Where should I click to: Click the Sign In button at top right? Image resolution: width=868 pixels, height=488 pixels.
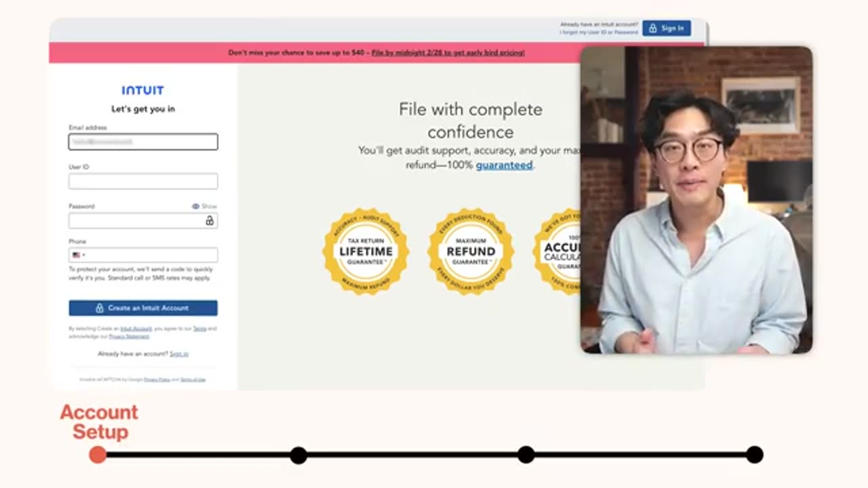pyautogui.click(x=667, y=28)
